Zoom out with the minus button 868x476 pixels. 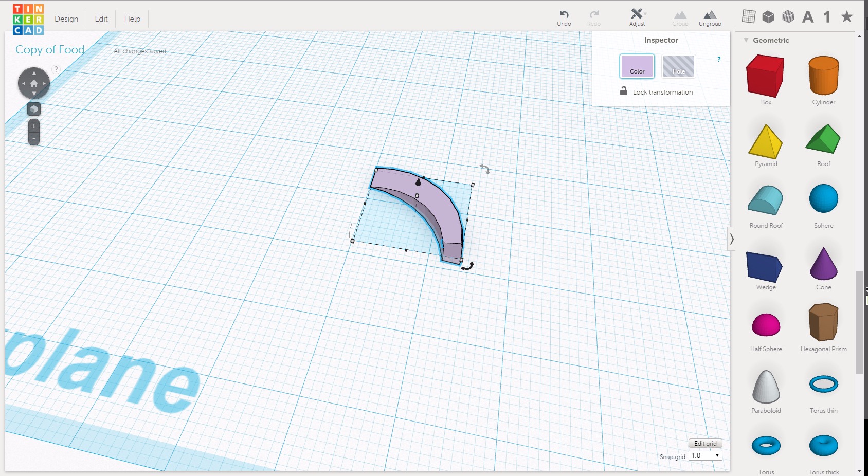34,139
